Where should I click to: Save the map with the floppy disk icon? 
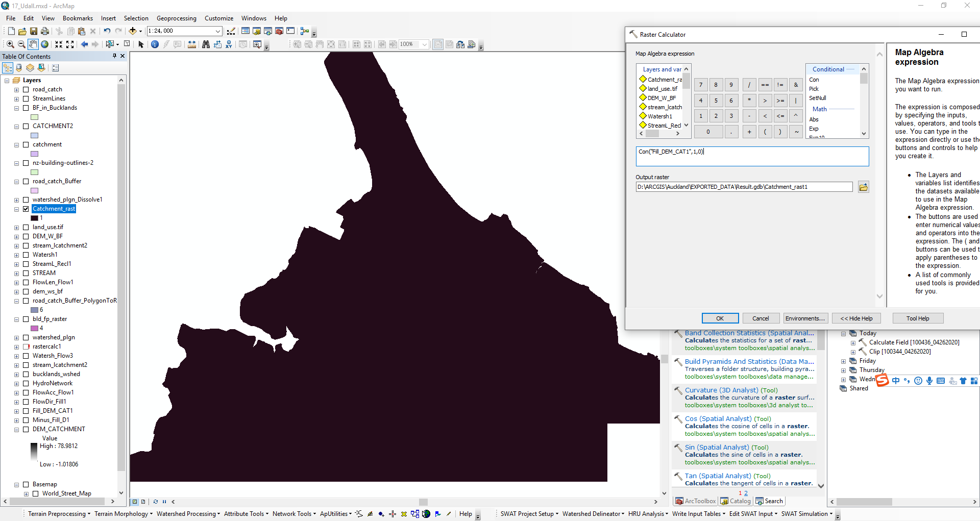pyautogui.click(x=34, y=31)
